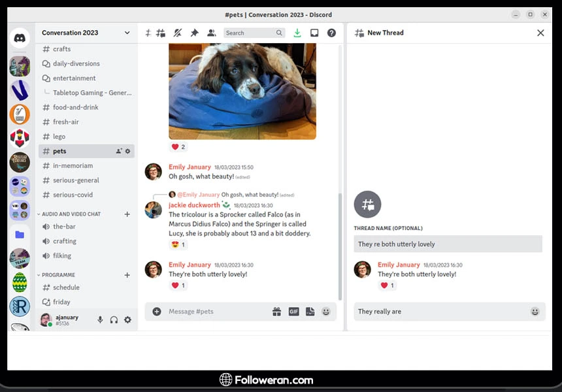Click the Thread Name input field
The image size is (562, 392).
coord(448,244)
